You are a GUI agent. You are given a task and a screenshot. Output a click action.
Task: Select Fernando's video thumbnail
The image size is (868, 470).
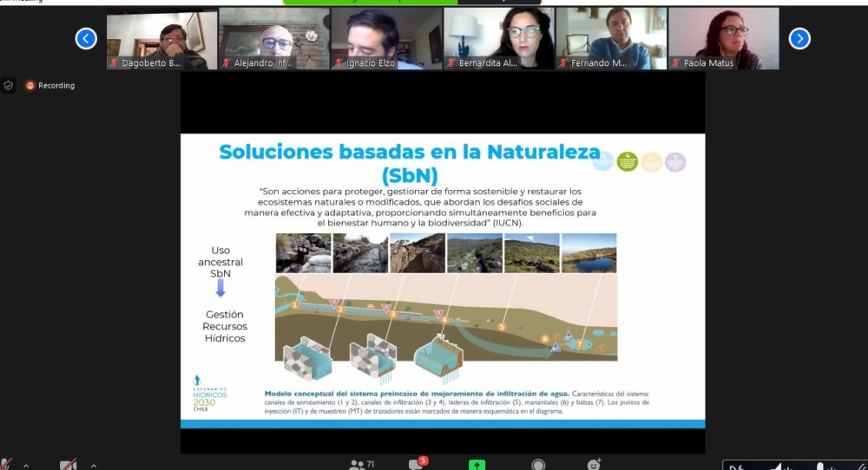pos(611,38)
